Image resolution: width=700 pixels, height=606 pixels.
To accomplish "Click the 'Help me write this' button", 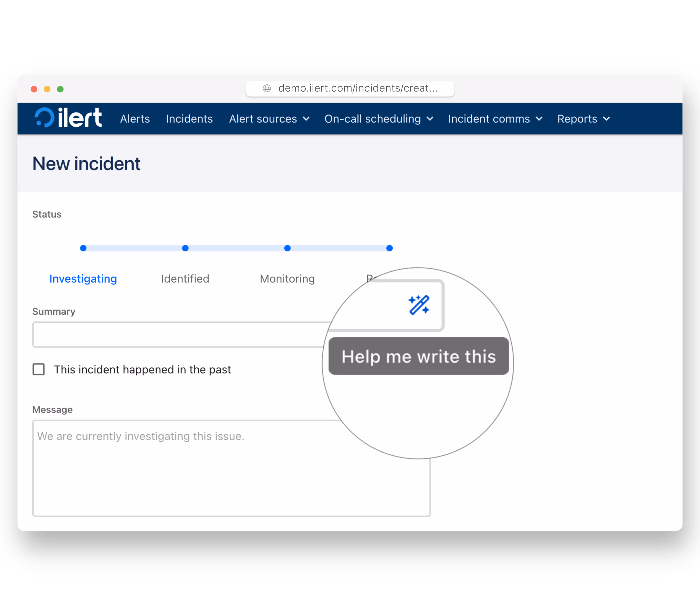I will [x=418, y=356].
